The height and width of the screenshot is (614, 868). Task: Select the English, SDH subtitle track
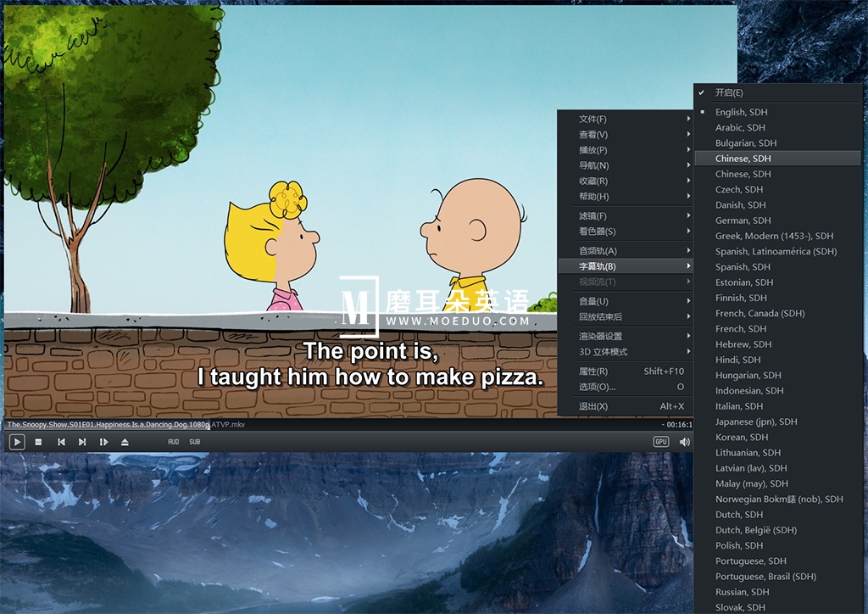click(x=741, y=112)
